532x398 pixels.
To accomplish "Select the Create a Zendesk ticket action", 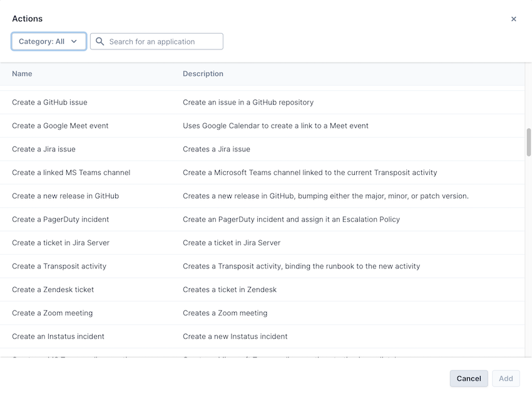I will point(53,289).
